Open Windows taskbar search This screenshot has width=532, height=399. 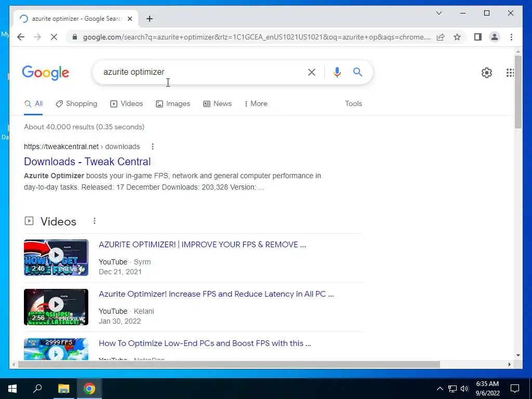tap(37, 389)
